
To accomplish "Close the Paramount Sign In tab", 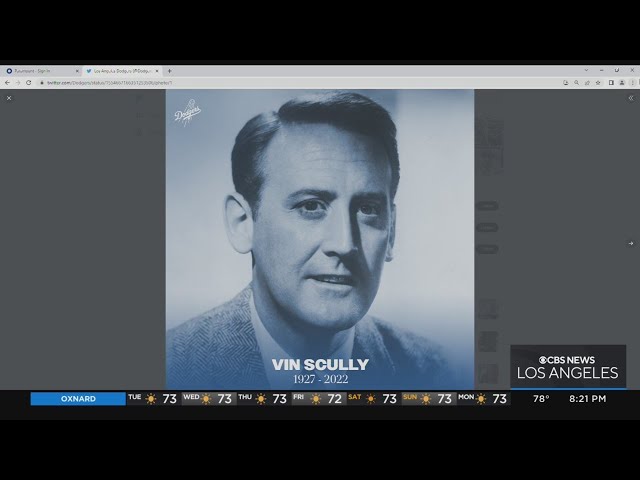I will [x=77, y=71].
